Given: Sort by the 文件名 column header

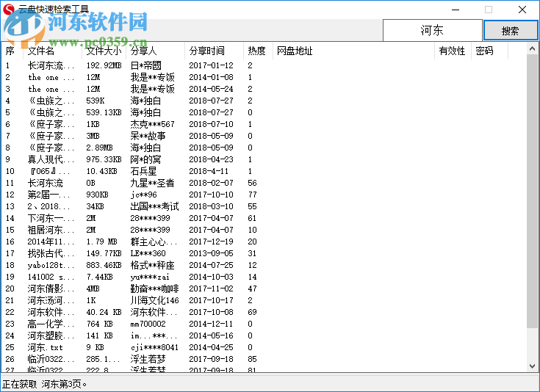Looking at the screenshot, I should 52,51.
